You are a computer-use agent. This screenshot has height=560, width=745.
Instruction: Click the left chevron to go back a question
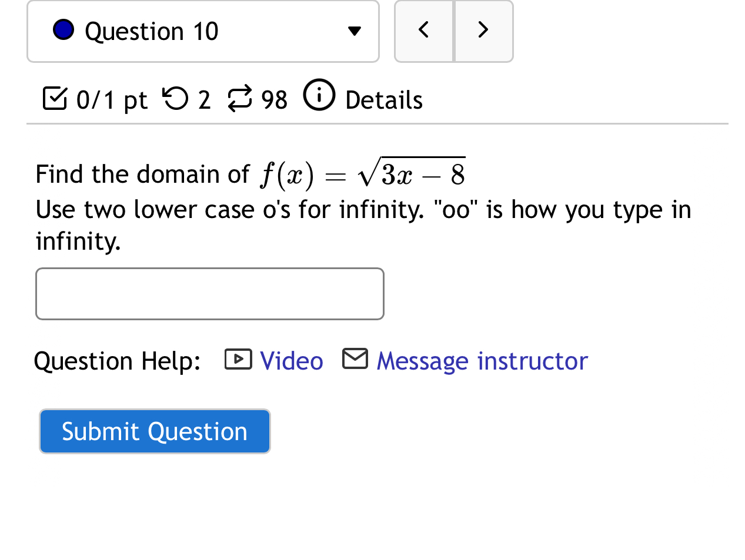point(423,31)
